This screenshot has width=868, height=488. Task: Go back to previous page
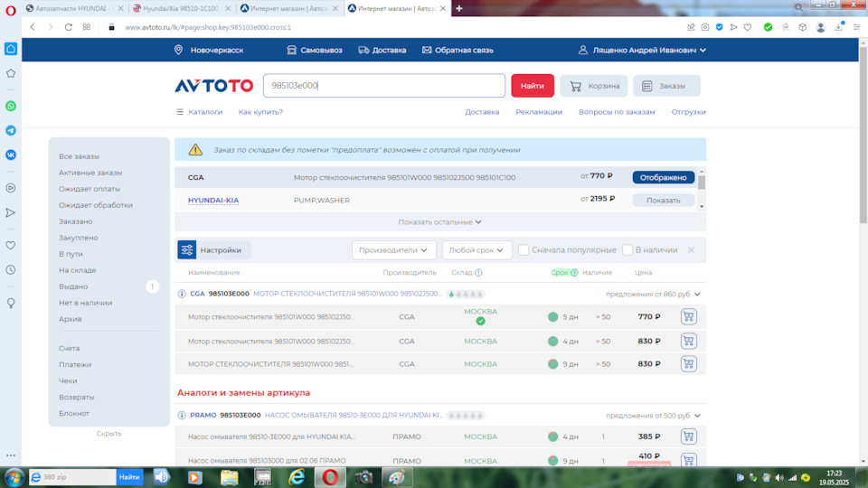[x=33, y=27]
